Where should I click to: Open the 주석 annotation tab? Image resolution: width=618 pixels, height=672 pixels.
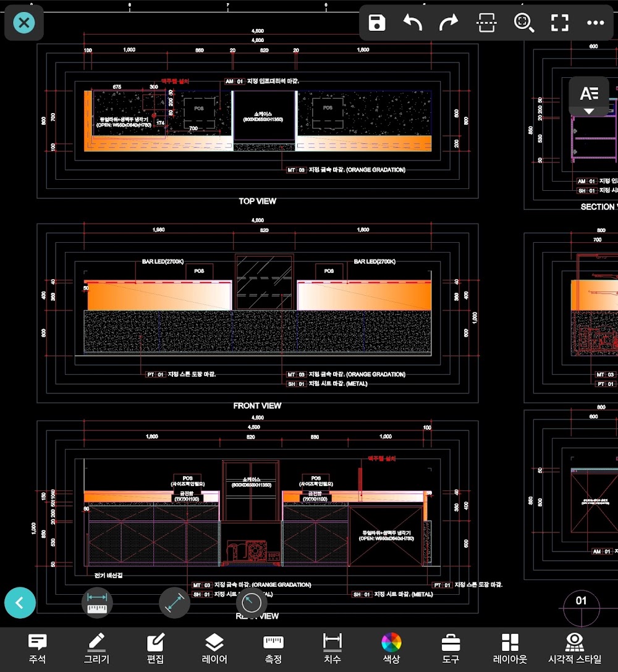point(37,649)
